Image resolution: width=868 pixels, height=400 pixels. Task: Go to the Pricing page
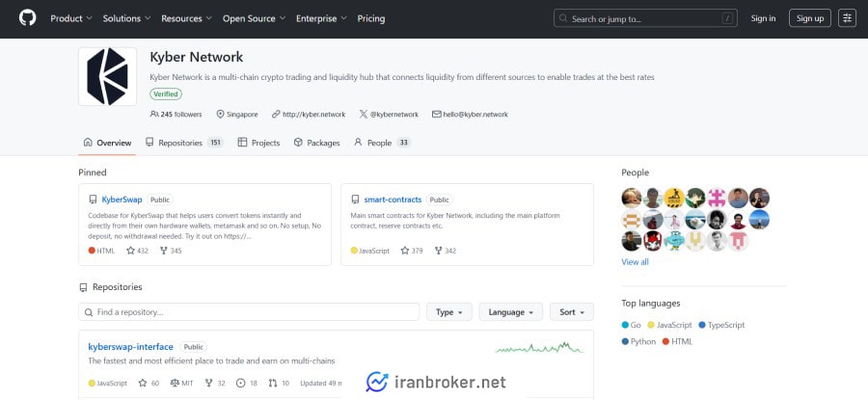tap(370, 18)
